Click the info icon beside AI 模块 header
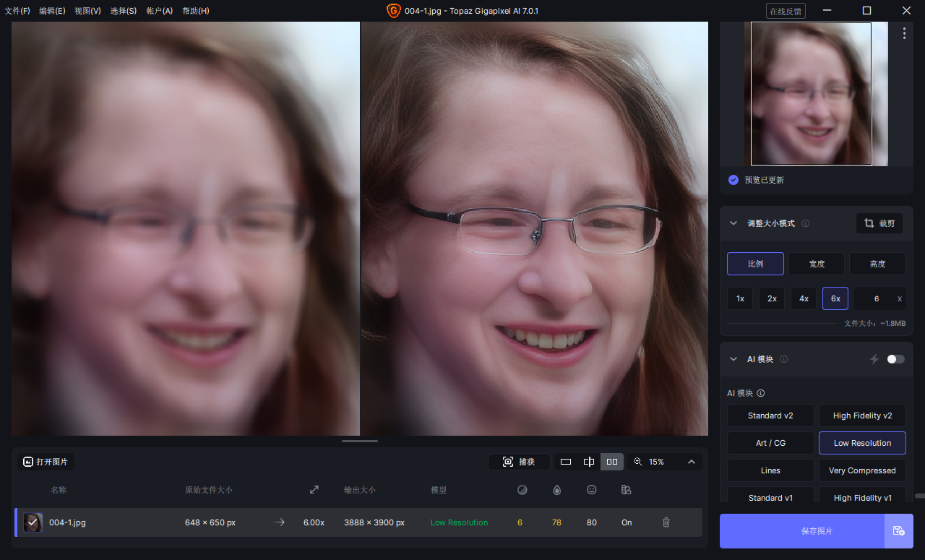Image resolution: width=925 pixels, height=560 pixels. click(x=784, y=359)
